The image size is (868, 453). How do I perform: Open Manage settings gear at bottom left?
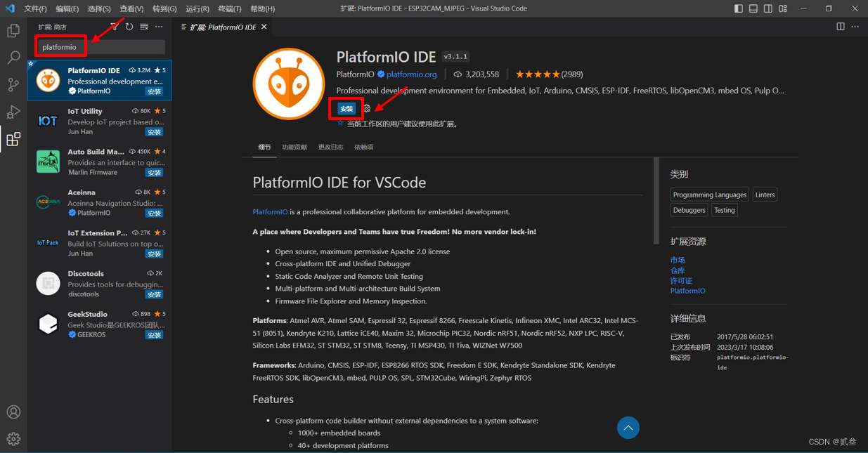13,438
